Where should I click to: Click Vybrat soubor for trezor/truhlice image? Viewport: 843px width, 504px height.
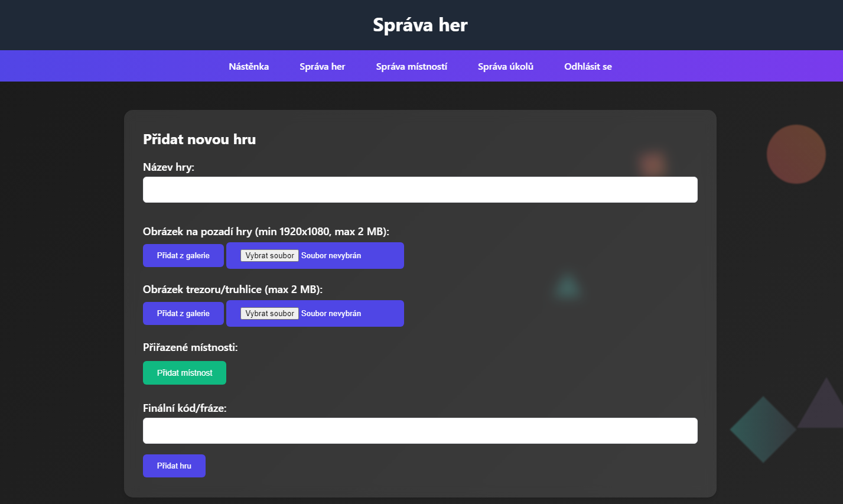pos(269,314)
